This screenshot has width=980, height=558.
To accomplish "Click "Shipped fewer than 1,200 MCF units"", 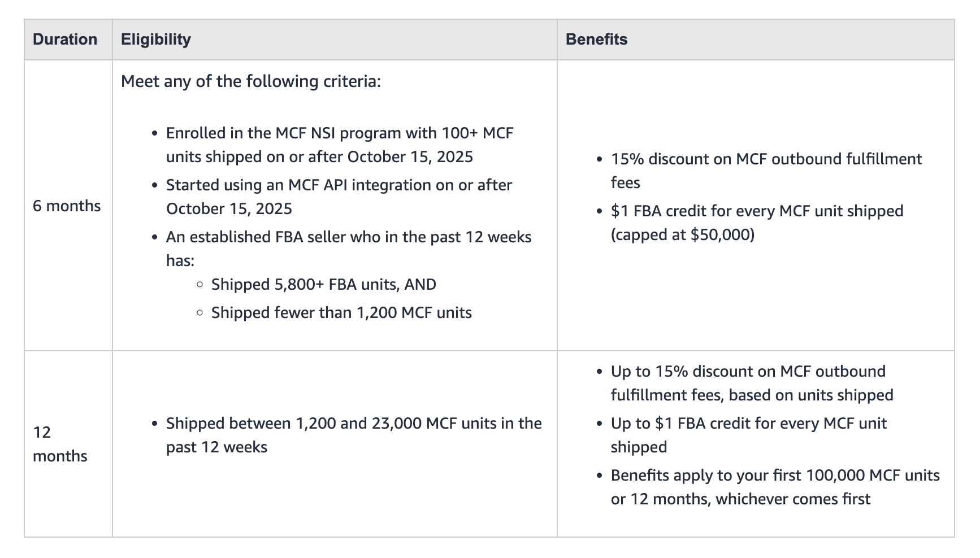I will point(341,313).
